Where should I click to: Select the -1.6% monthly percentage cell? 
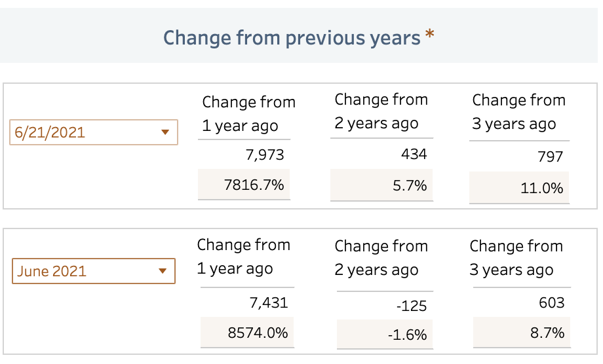click(385, 334)
